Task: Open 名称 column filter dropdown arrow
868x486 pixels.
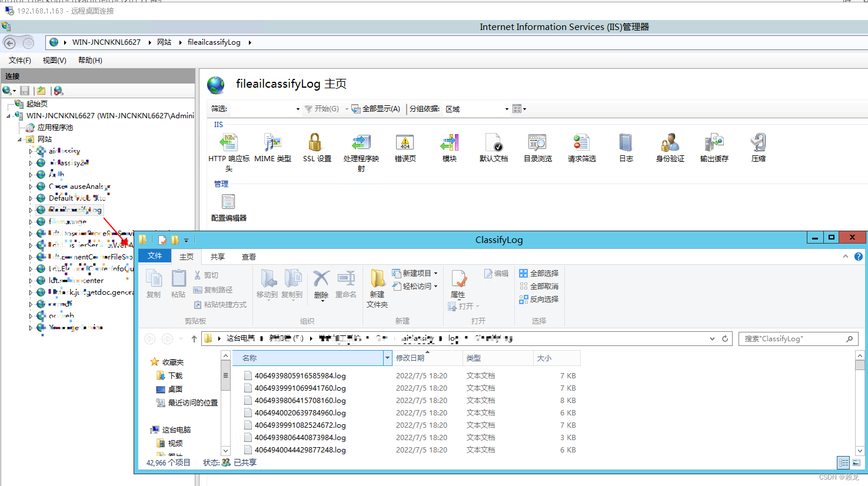Action: 387,358
